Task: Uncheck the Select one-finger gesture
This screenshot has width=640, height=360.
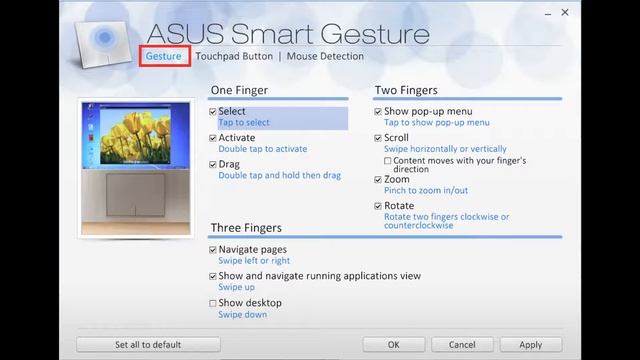Action: [213, 111]
